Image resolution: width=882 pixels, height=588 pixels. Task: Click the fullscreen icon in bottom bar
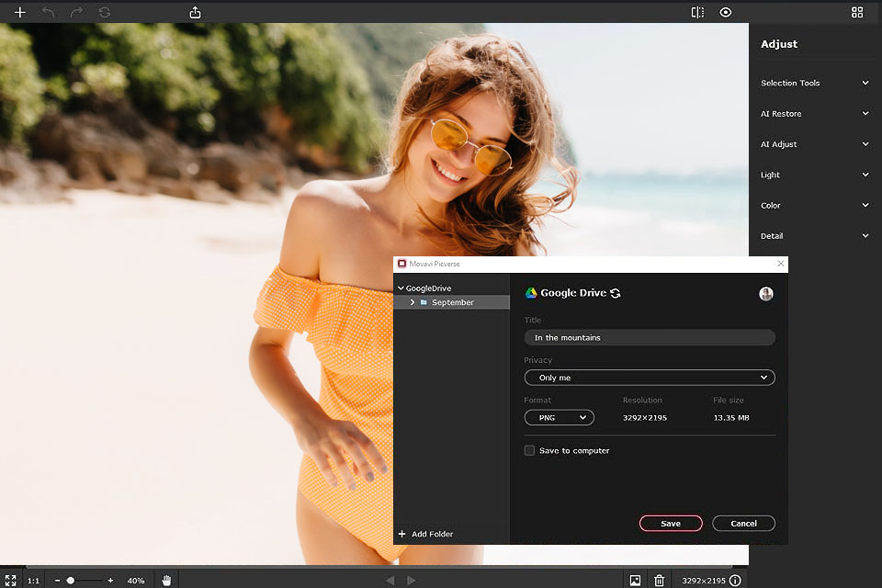(10, 580)
